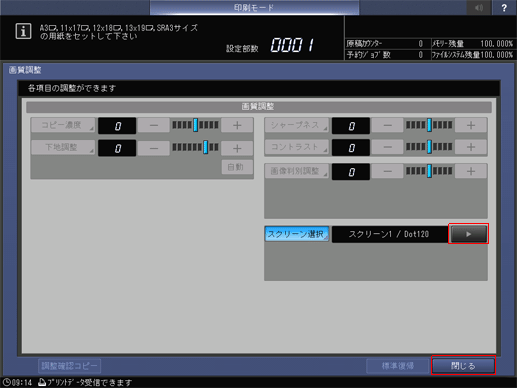Screen dimensions: 517x388
Task: Click the information icon beside paper message
Action: (x=23, y=31)
